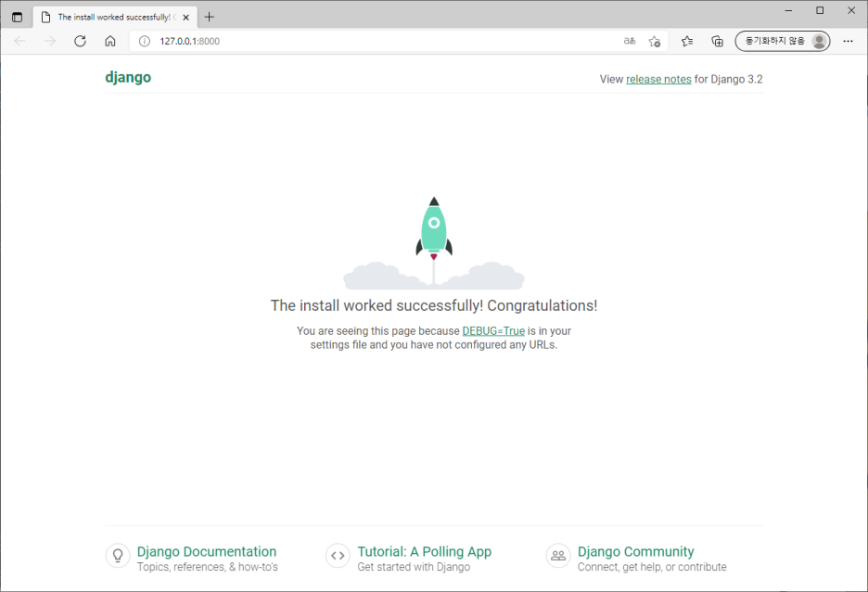868x592 pixels.
Task: Go forward using the forward arrow
Action: point(50,41)
